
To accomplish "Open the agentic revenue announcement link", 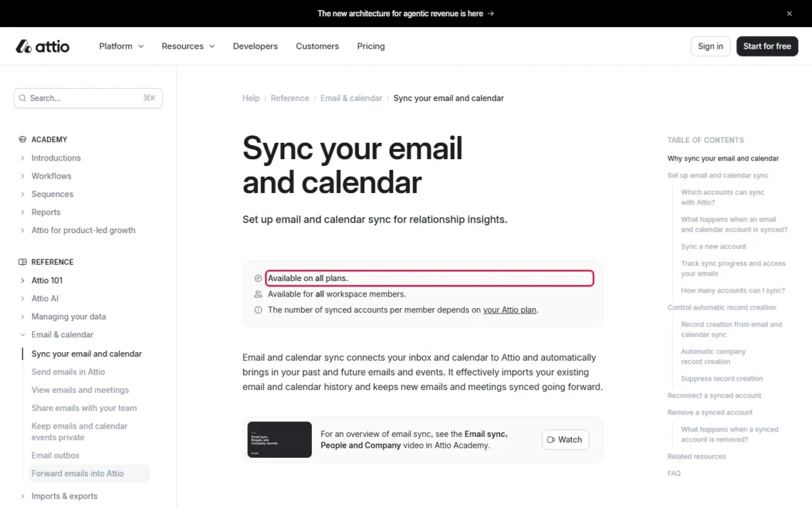I will coord(405,14).
